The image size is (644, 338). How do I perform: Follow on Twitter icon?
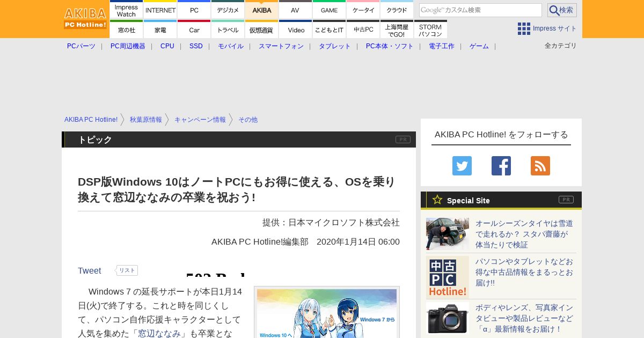462,166
